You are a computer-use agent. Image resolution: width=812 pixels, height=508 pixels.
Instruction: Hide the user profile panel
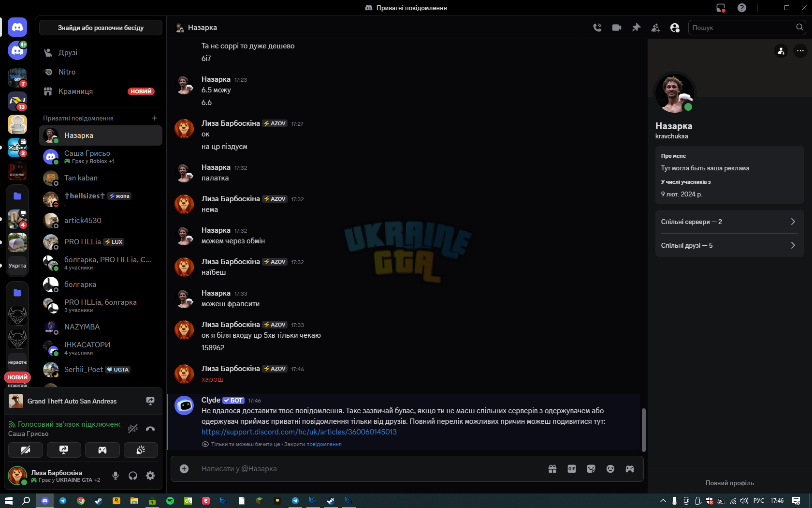click(675, 28)
